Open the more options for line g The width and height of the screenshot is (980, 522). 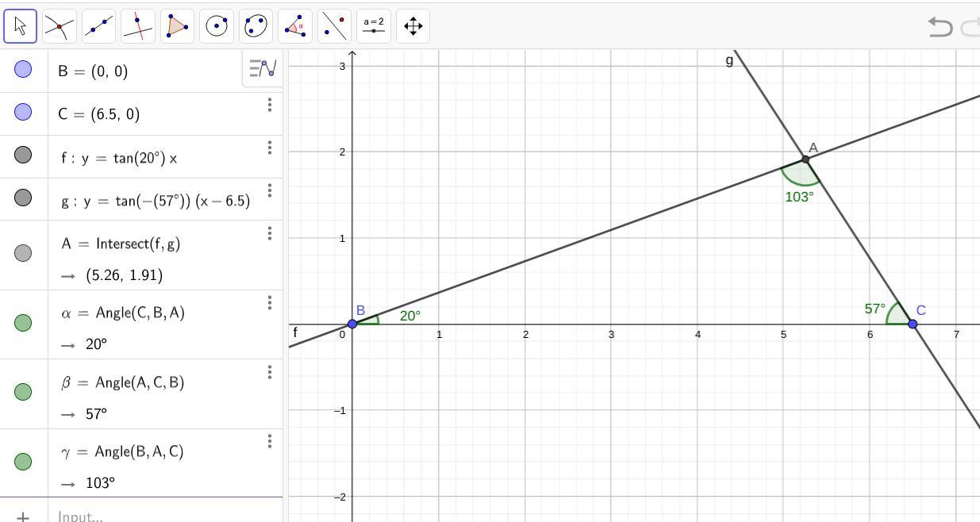tap(270, 190)
